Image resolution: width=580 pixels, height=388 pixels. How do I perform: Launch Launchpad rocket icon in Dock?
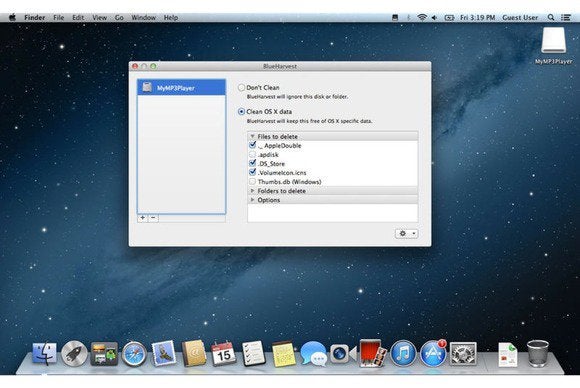click(74, 354)
